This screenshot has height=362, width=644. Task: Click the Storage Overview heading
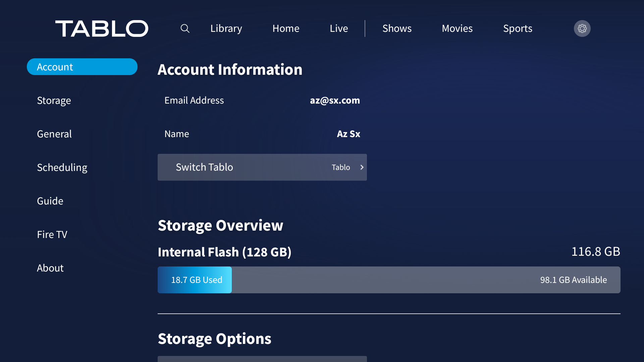(x=220, y=225)
